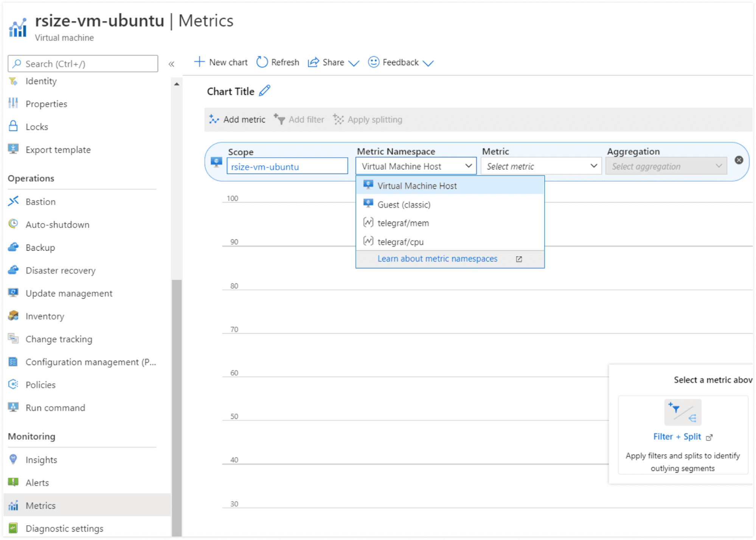Collapse the sidebar with double chevron
This screenshot has width=756, height=540.
pos(171,64)
